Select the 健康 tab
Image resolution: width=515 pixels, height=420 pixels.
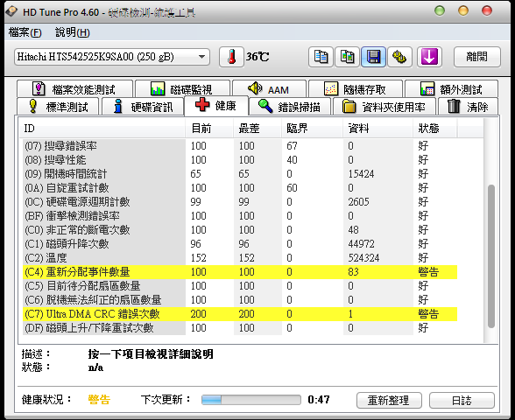pyautogui.click(x=216, y=106)
